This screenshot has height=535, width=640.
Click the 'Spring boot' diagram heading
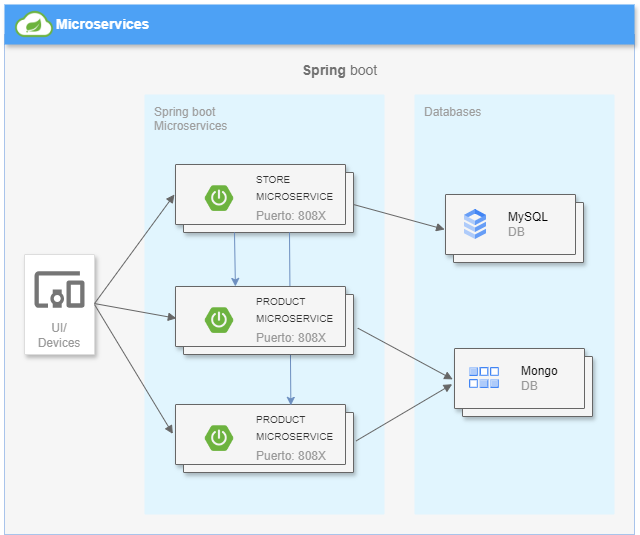click(x=340, y=70)
